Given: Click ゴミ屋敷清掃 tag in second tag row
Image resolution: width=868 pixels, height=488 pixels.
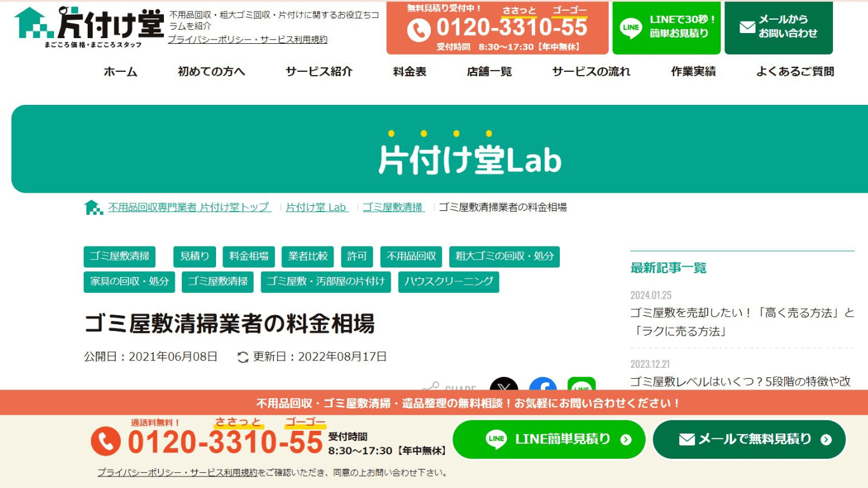Looking at the screenshot, I should point(218,282).
